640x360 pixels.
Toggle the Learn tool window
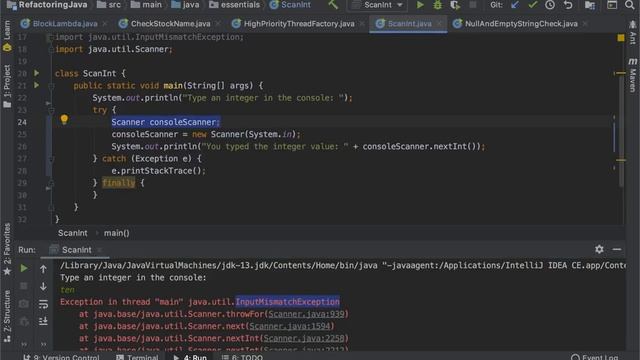(x=7, y=36)
